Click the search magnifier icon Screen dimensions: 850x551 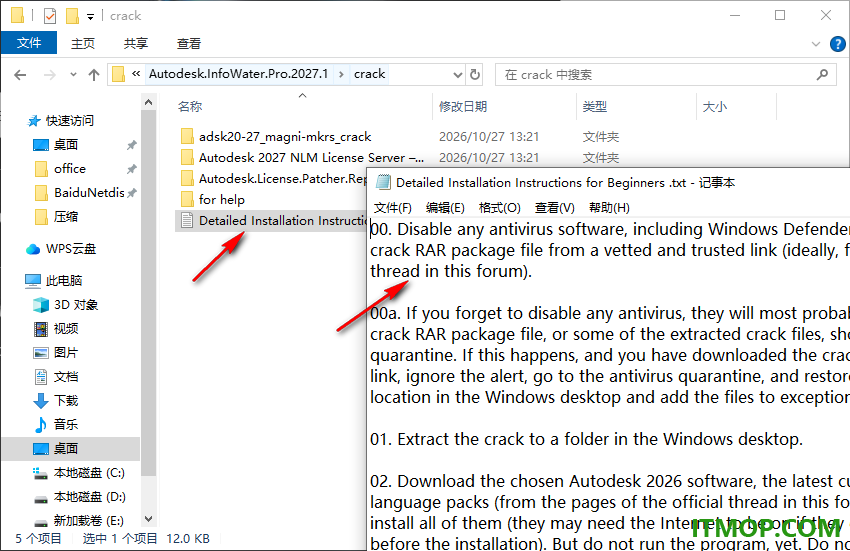[822, 74]
